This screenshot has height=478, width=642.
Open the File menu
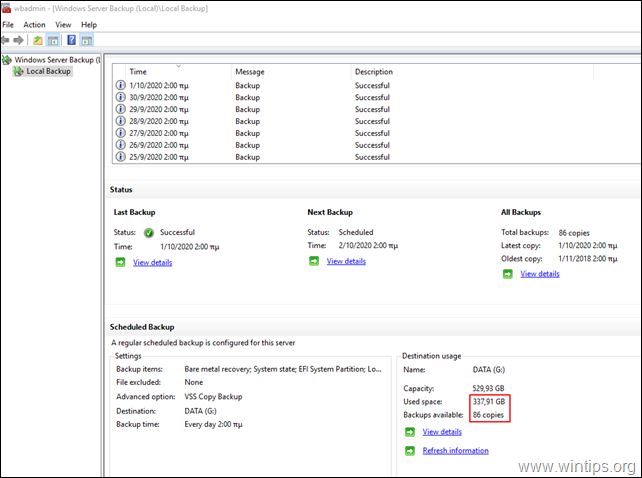8,24
